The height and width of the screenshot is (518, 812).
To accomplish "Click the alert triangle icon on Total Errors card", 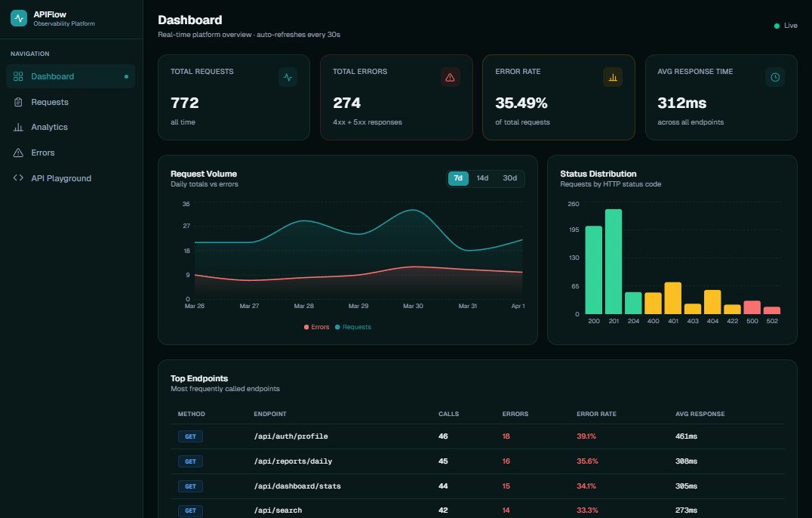I will tap(450, 77).
